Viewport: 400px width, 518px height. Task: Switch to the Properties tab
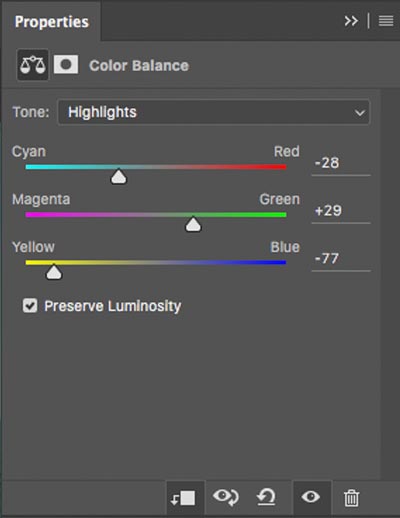pos(52,22)
